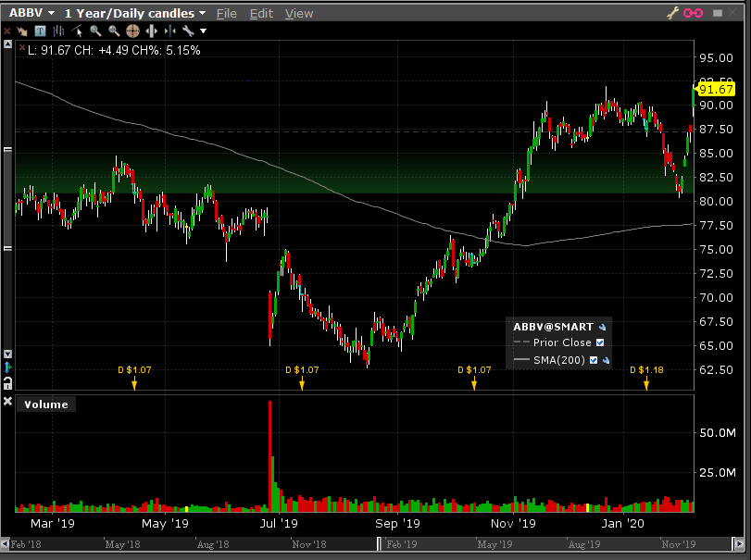Image resolution: width=751 pixels, height=560 pixels.
Task: Close the Volume panel with X
Action: coord(7,403)
